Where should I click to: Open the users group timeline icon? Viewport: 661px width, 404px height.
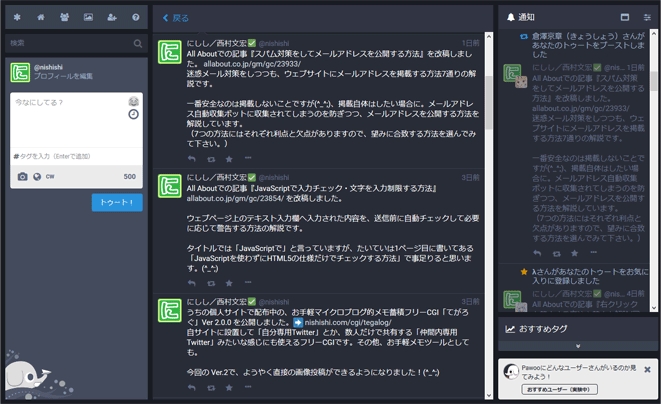coord(64,17)
